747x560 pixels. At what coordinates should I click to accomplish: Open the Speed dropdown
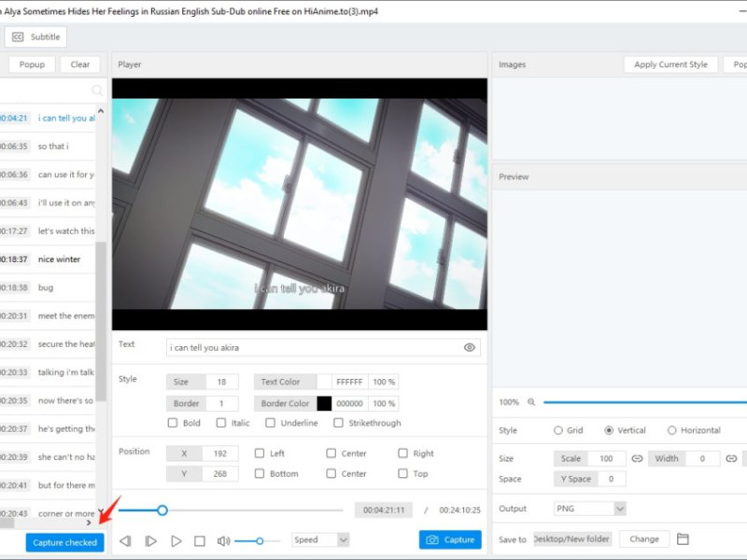pyautogui.click(x=320, y=539)
